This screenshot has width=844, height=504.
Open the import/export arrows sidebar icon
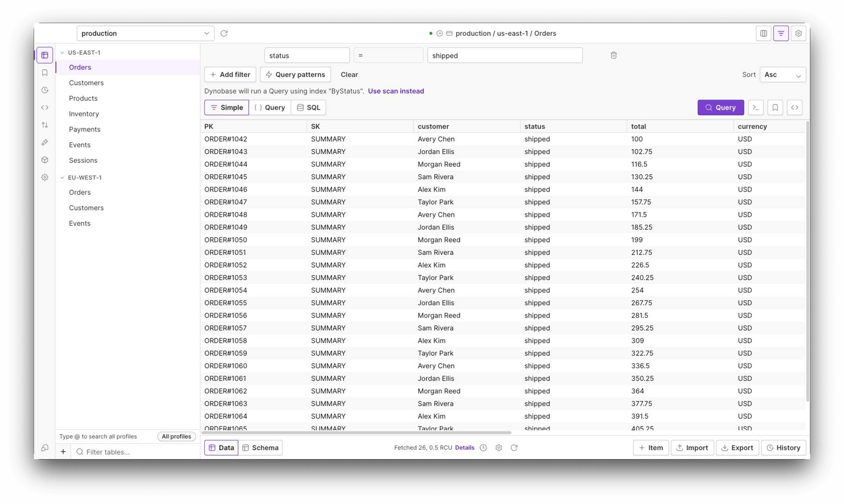pos(45,125)
